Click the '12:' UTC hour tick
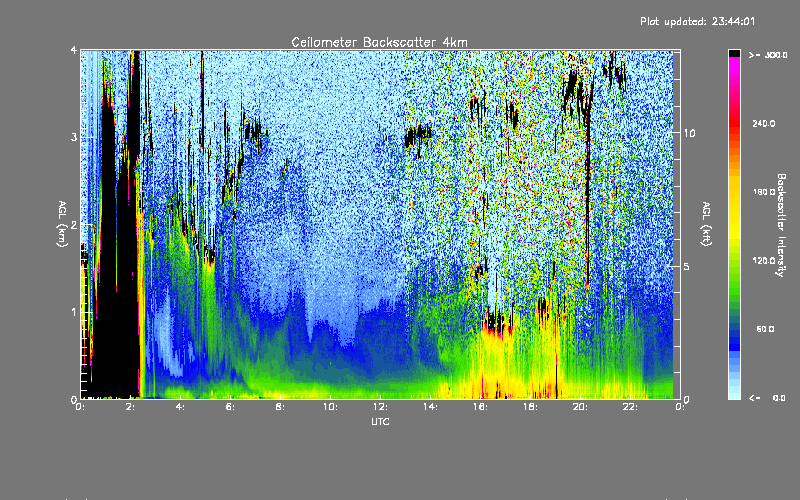This screenshot has width=800, height=500. [380, 407]
